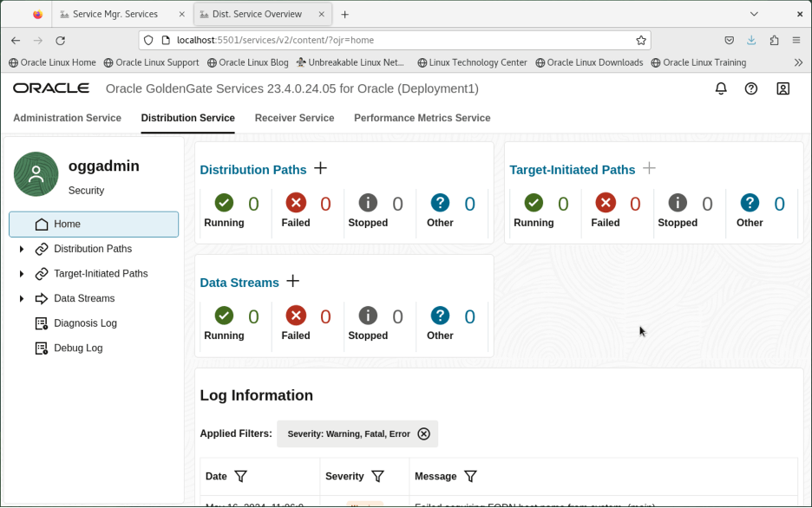Click the Running checkmark icon under Data Streams
This screenshot has width=812, height=508.
224,316
